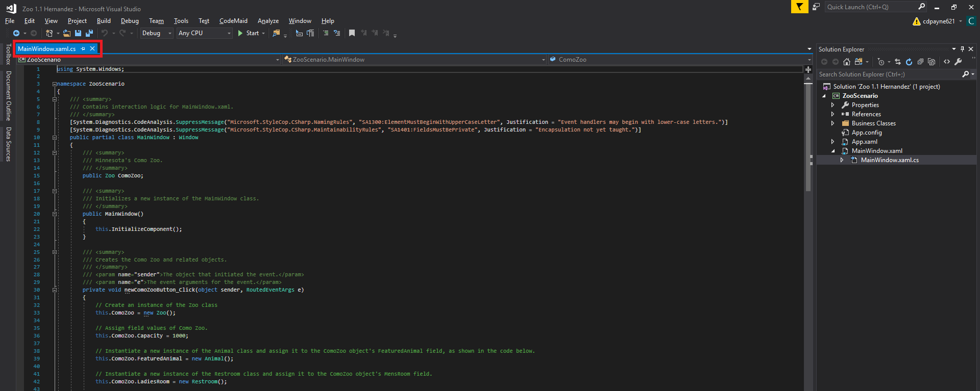Click the Collapse All icon in Solution Explorer
Image resolution: width=980 pixels, height=391 pixels.
(920, 62)
